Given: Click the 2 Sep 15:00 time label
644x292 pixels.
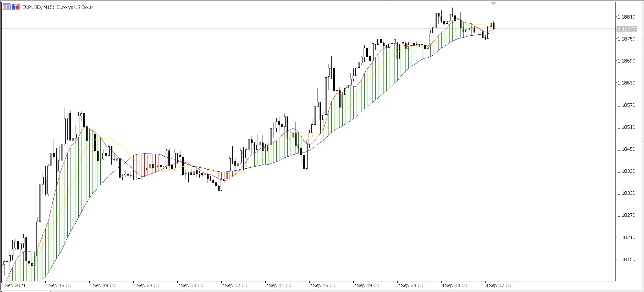Looking at the screenshot, I should coord(322,285).
